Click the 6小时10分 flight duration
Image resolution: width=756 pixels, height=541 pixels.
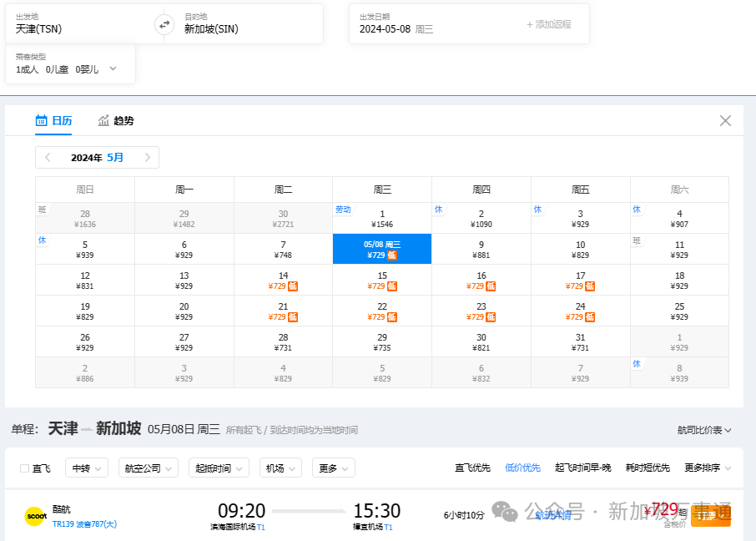coord(464,515)
